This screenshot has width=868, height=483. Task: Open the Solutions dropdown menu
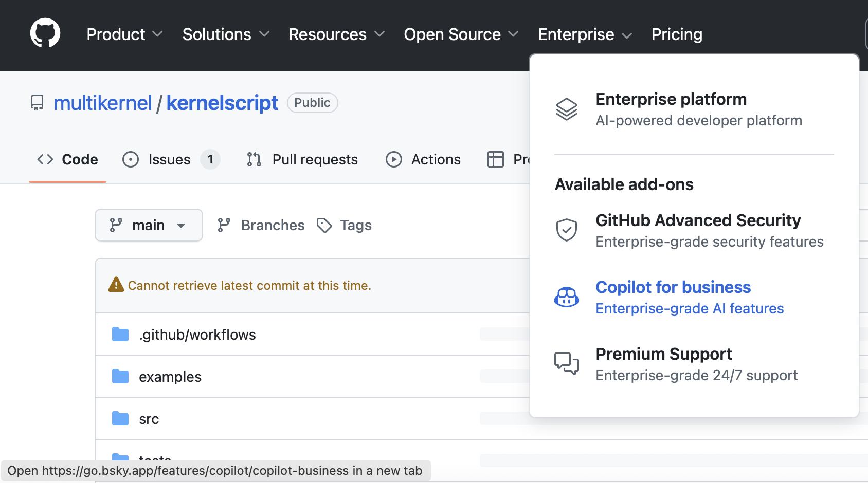point(226,34)
